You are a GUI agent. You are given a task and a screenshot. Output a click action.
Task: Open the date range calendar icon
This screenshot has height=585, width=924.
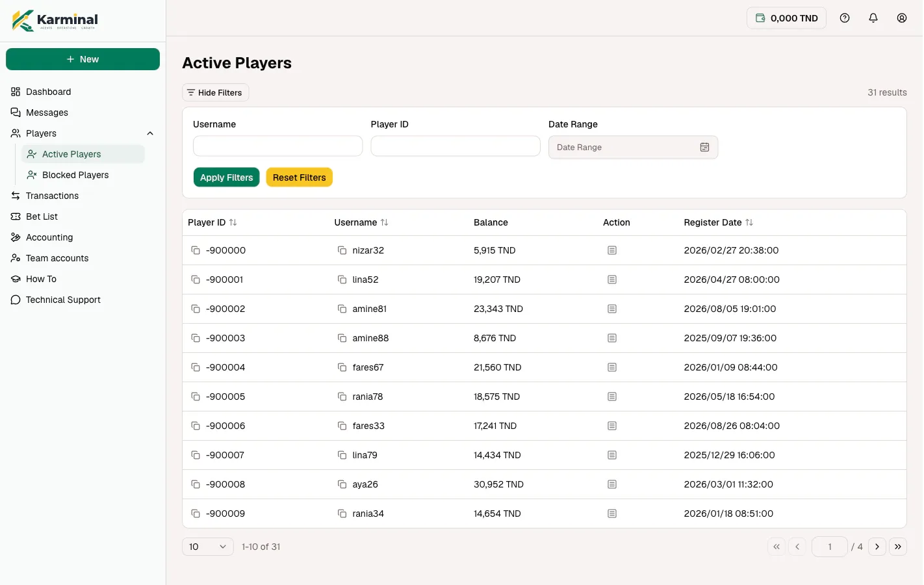point(704,148)
